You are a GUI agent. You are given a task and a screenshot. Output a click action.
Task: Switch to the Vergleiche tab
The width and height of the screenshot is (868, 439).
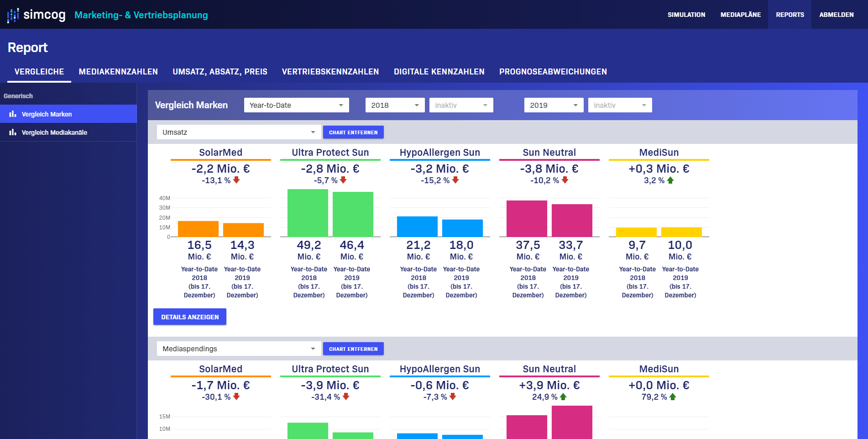click(x=39, y=72)
